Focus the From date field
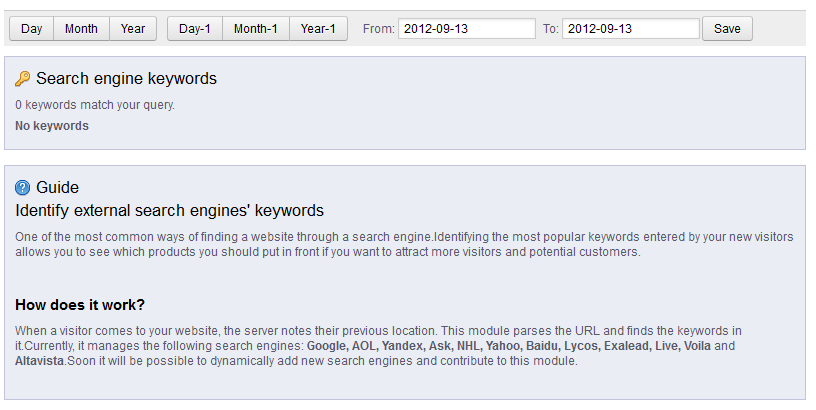 click(467, 29)
